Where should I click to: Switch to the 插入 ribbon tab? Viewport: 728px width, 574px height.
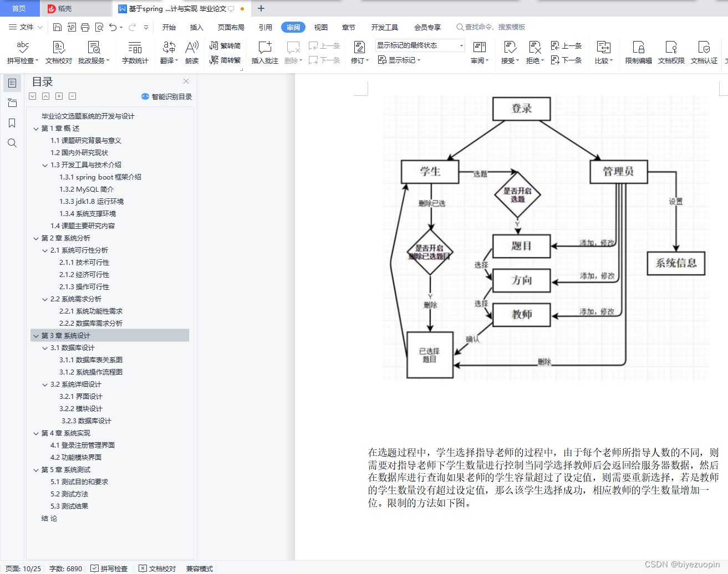[x=197, y=27]
